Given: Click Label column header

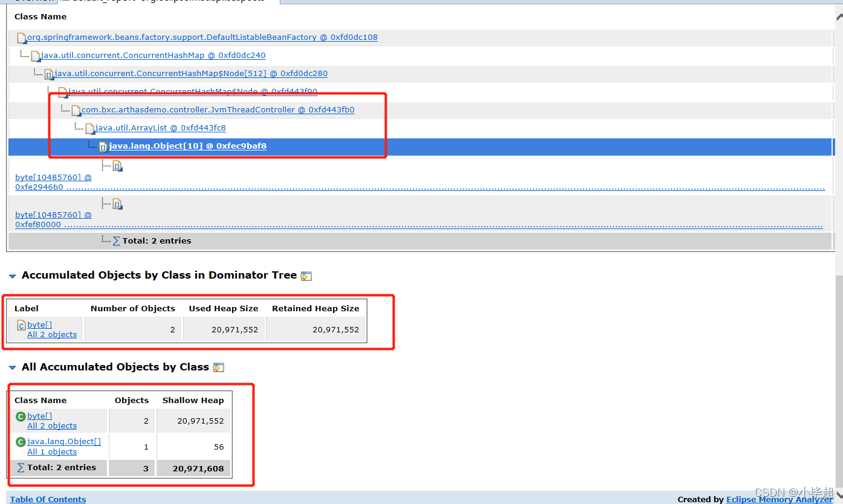Looking at the screenshot, I should tap(27, 308).
